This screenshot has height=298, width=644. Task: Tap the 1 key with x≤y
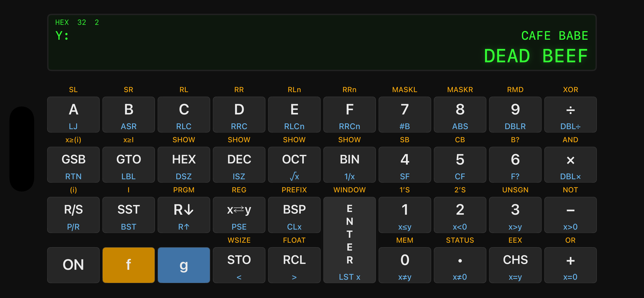405,215
